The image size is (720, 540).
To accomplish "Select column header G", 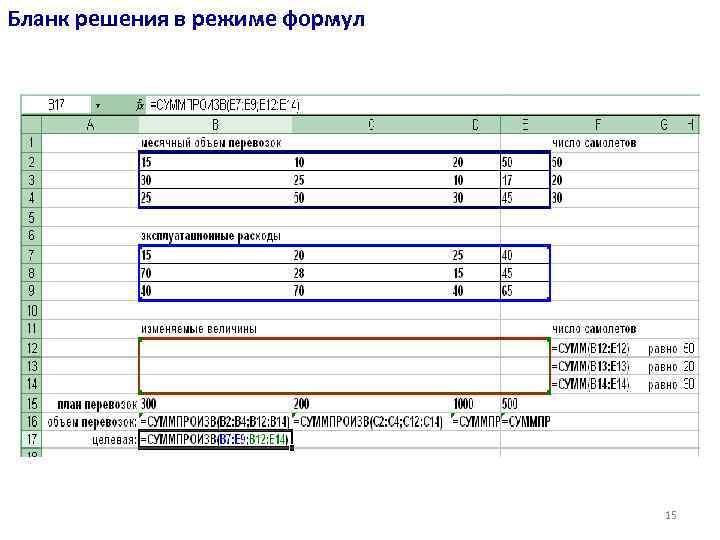I will coord(664,124).
